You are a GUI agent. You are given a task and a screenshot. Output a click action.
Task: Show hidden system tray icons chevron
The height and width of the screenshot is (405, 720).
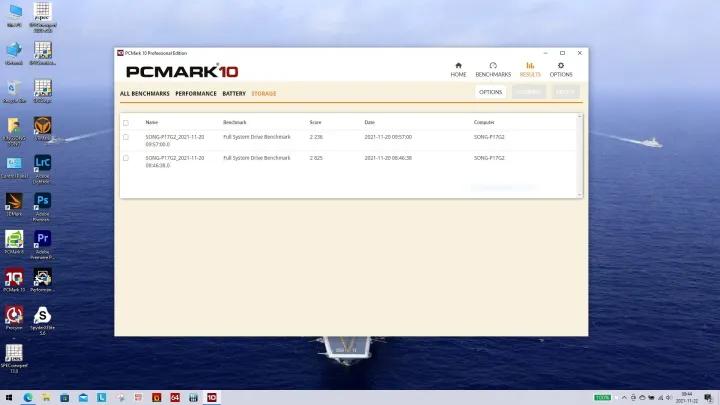624,398
